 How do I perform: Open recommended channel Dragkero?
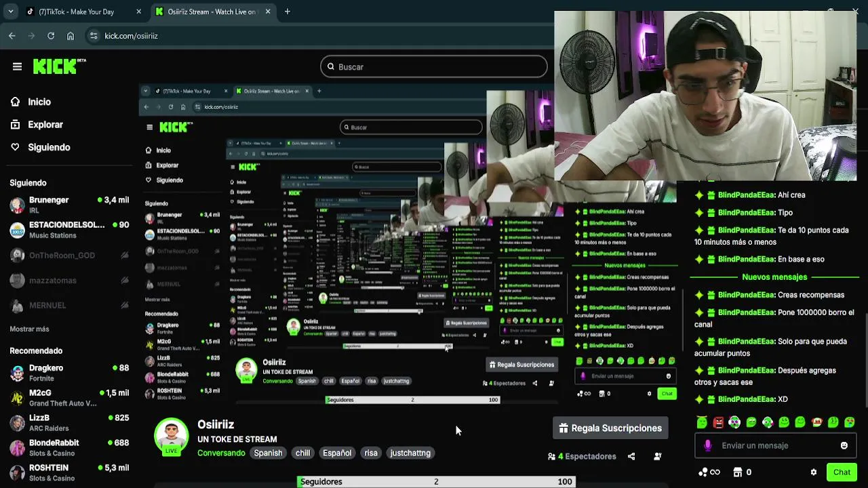click(x=69, y=373)
